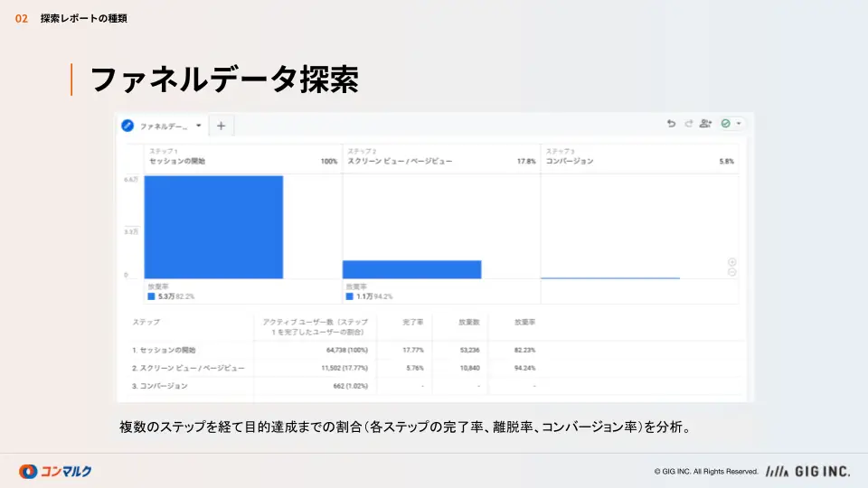The image size is (868, 488).
Task: Open the ファネルデー tab dropdown arrow
Action: click(x=199, y=126)
